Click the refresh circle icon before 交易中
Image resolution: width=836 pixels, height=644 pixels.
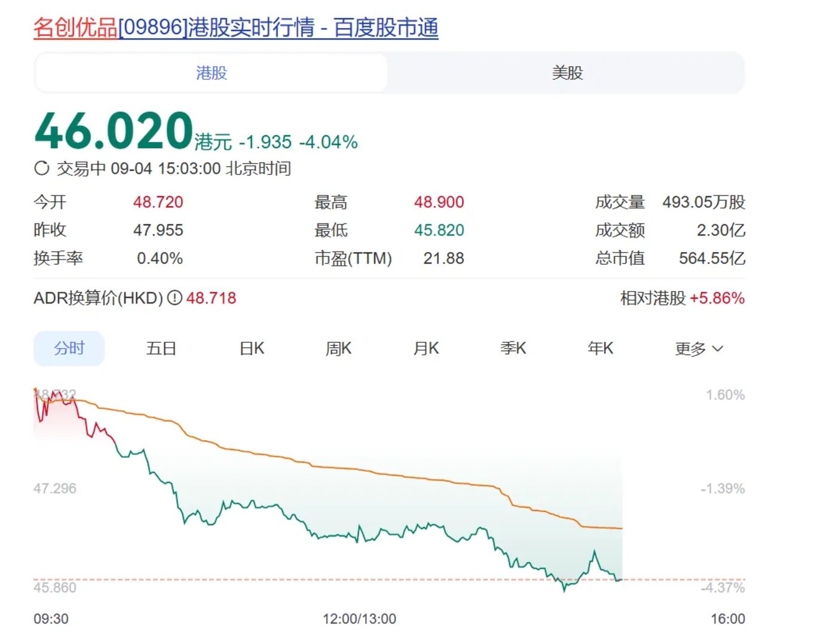42,168
